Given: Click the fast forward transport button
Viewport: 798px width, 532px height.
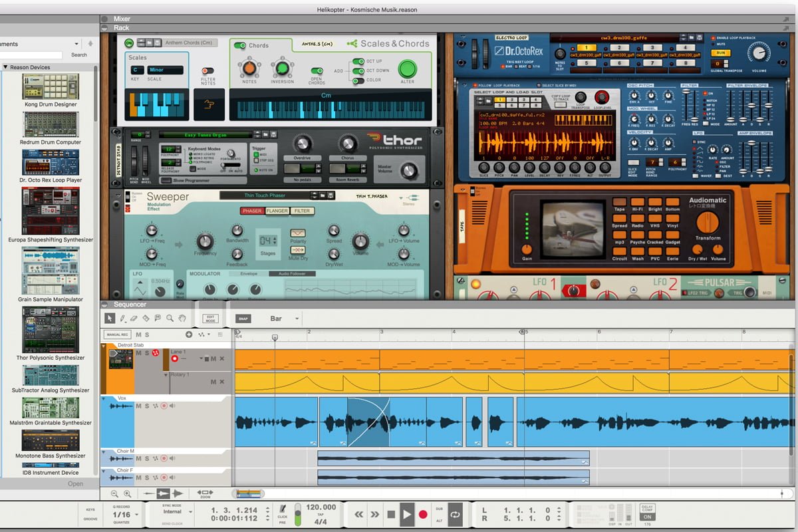Looking at the screenshot, I should (x=375, y=514).
